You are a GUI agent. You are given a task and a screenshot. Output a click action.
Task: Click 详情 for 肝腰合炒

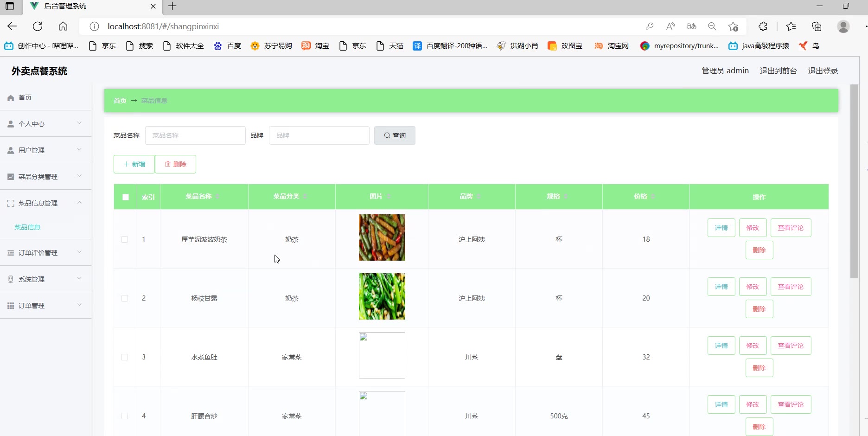point(721,404)
